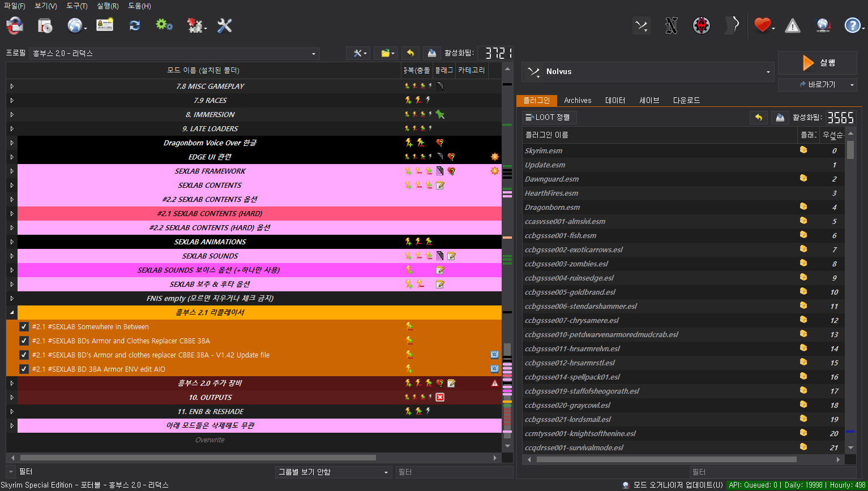Screen dimensions: 868x491
Task: Click the LOOT 정렬 sort button
Action: click(549, 118)
